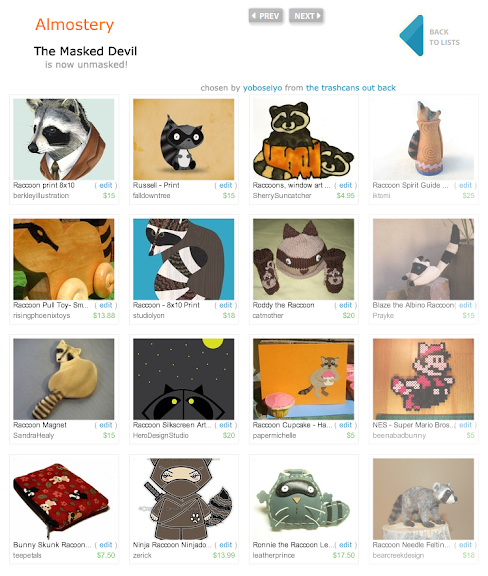Image resolution: width=488 pixels, height=576 pixels.
Task: View the Raccoon Spirit Guide figurine image
Action: (x=423, y=139)
